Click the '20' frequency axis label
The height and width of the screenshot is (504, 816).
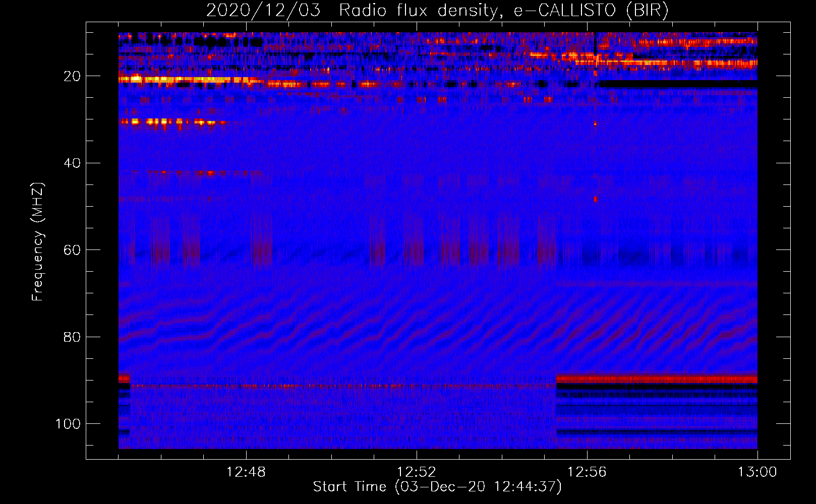(73, 76)
